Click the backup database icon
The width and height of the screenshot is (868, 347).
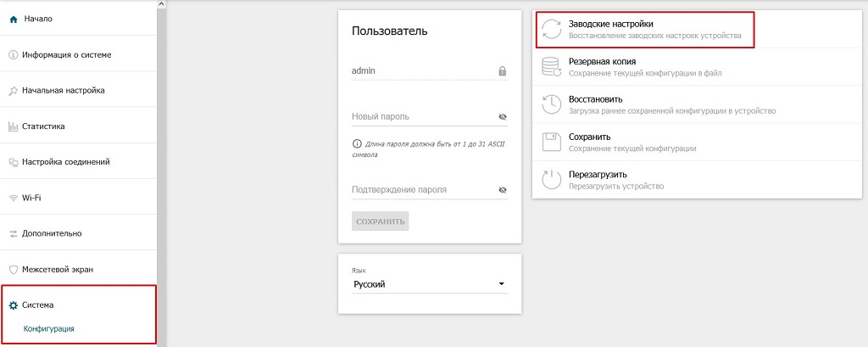[x=552, y=67]
